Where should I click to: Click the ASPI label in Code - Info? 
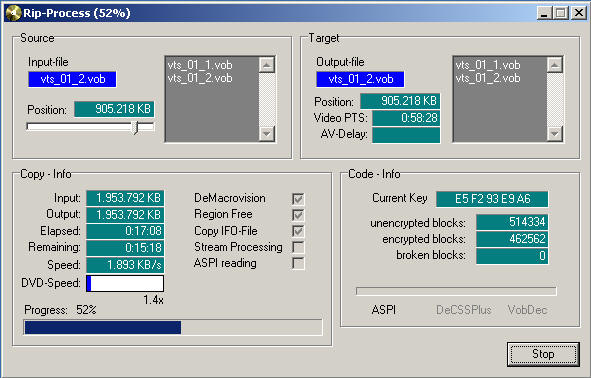point(384,310)
